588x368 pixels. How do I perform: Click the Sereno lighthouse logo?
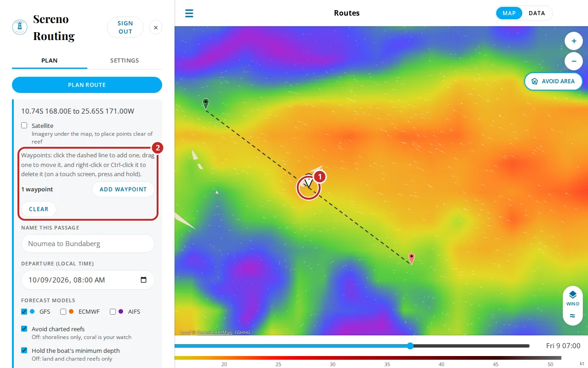point(20,27)
